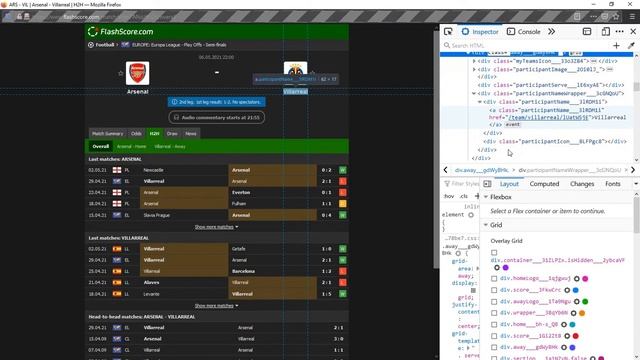Viewport: 640px width, 360px height.
Task: Expand Show more matches under Villarreal
Action: click(x=216, y=306)
